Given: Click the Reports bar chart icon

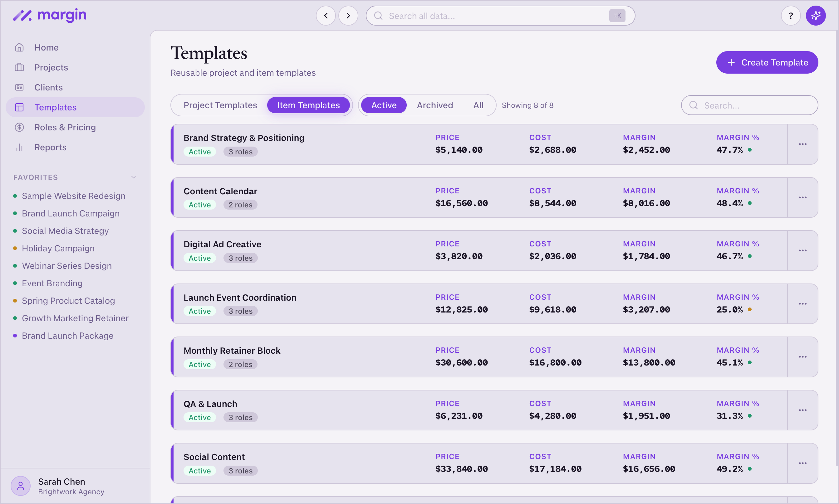Looking at the screenshot, I should (19, 147).
